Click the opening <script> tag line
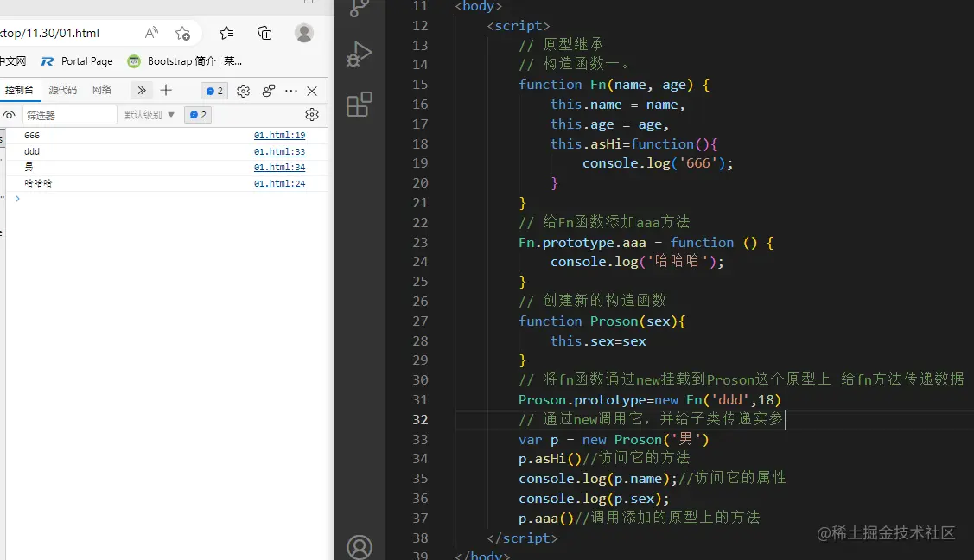Viewport: 974px width, 560px height. pos(518,25)
